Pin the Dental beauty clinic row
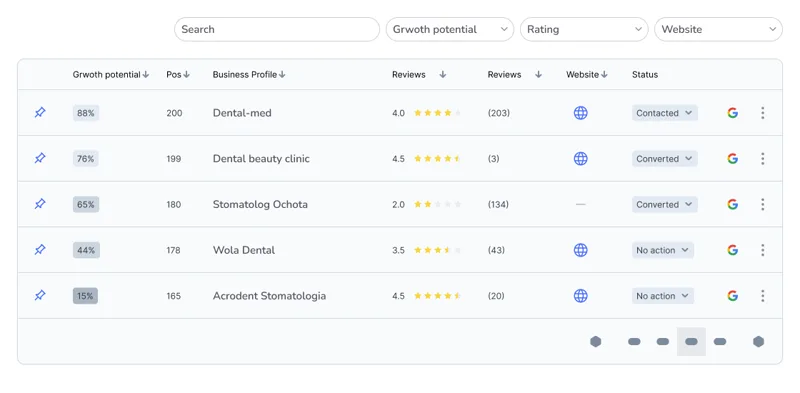The image size is (800, 393). click(40, 159)
